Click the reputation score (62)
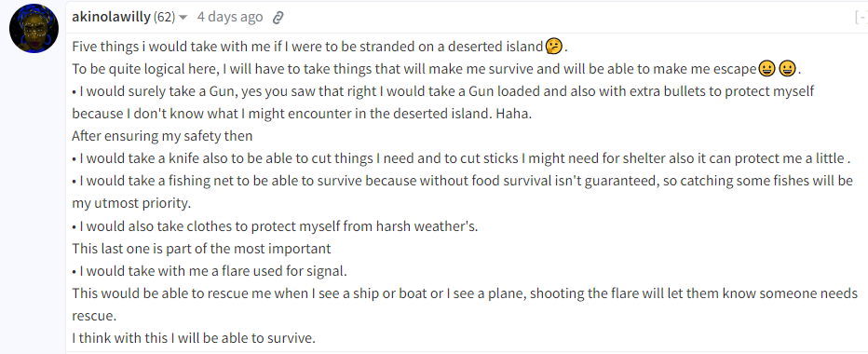868x354 pixels. click(164, 17)
